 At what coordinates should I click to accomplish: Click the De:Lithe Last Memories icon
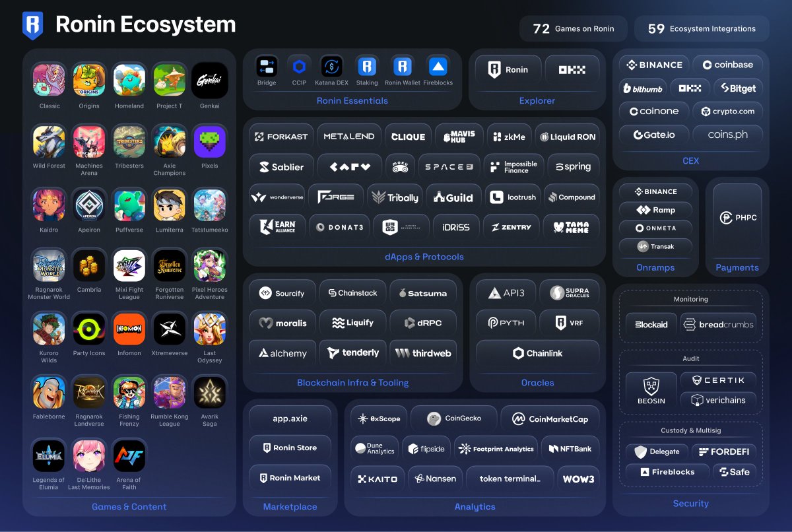click(x=89, y=455)
